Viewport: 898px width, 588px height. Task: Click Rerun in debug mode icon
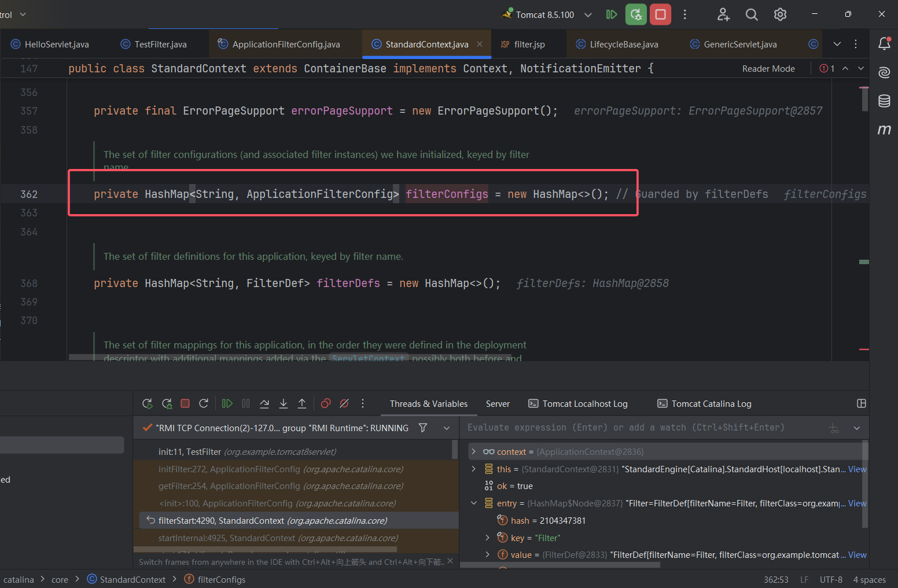[x=167, y=403]
